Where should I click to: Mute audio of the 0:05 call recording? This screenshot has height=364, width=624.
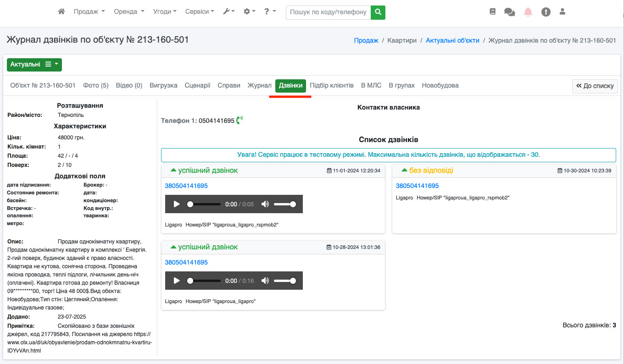coord(265,204)
